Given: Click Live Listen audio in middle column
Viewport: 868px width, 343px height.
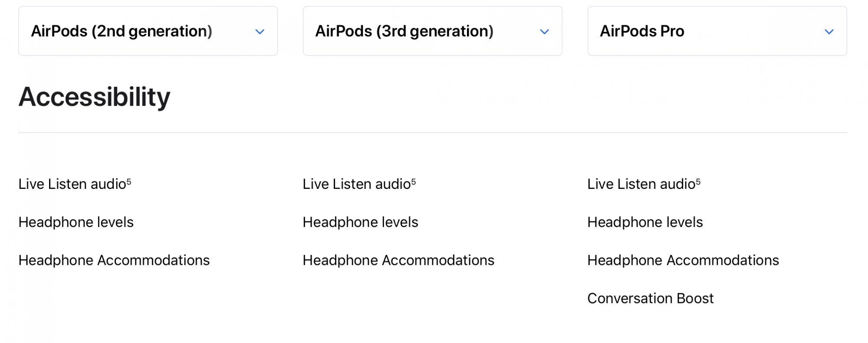Looking at the screenshot, I should coord(357,184).
